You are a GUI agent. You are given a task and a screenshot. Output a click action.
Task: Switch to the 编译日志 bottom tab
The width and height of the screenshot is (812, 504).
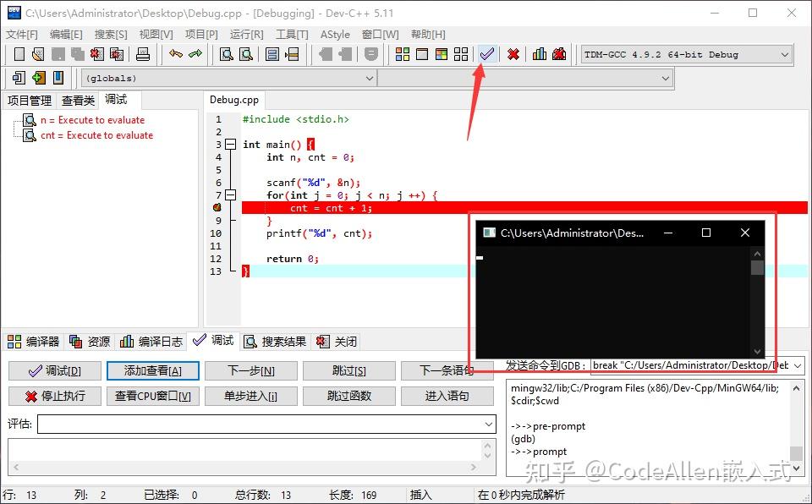pyautogui.click(x=151, y=342)
